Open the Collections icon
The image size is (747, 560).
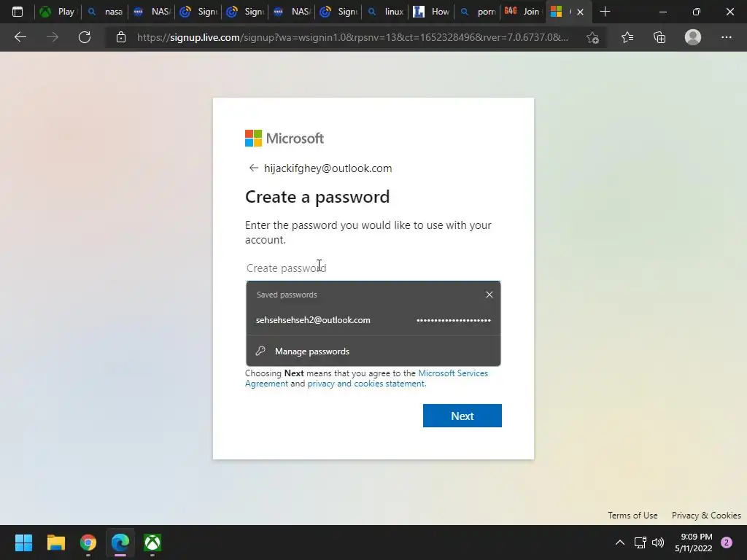[x=659, y=37]
